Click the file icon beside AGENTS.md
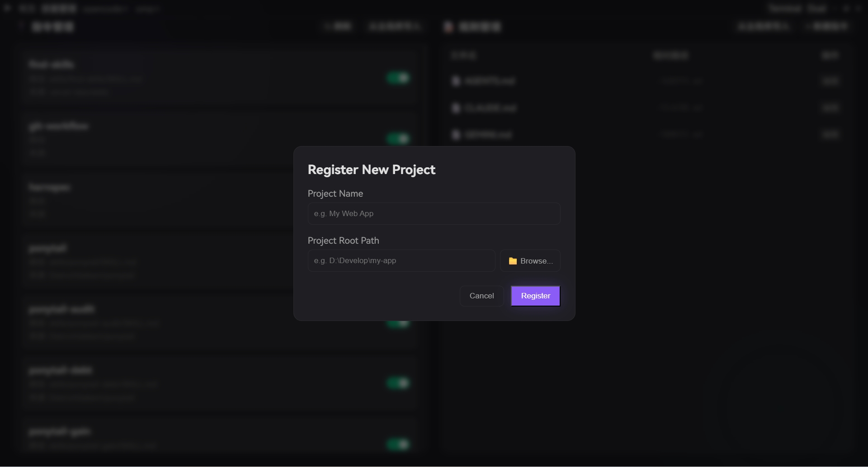This screenshot has width=868, height=467. pos(456,81)
